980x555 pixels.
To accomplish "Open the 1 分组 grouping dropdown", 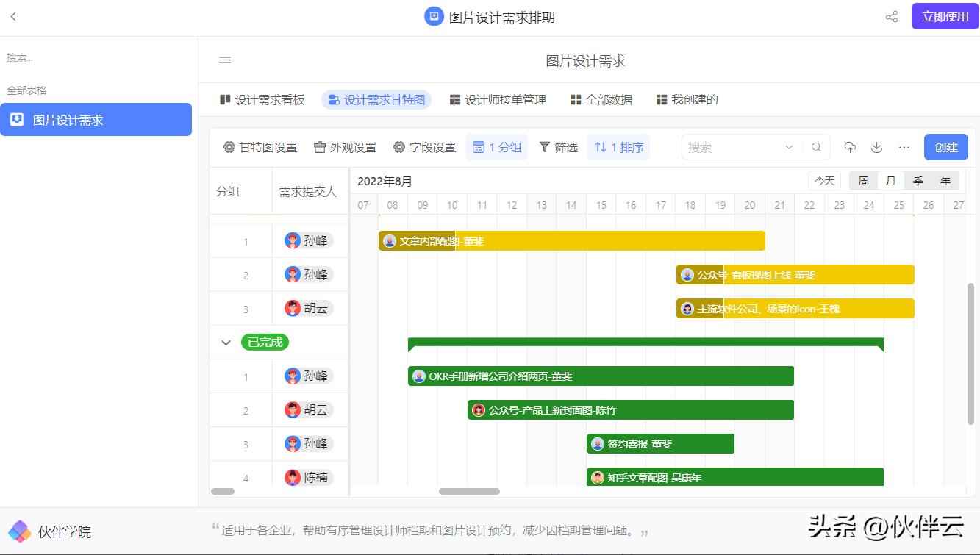I will coord(496,147).
